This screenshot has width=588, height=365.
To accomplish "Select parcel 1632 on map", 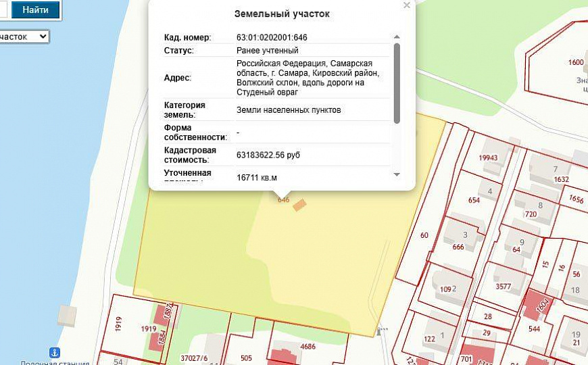I will pyautogui.click(x=562, y=179).
